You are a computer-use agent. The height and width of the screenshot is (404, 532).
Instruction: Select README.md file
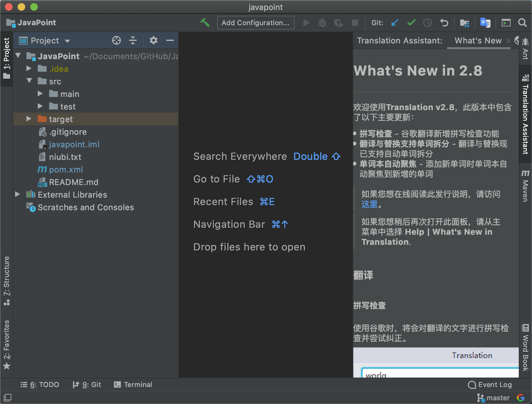(x=74, y=182)
